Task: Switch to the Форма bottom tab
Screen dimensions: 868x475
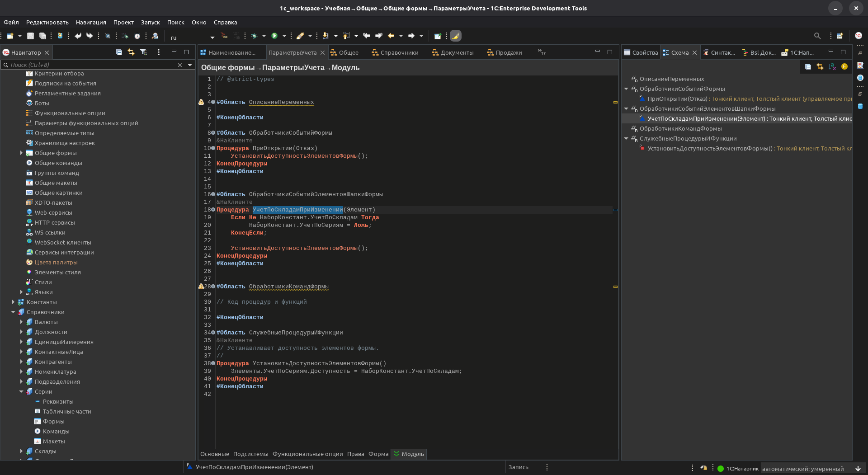Action: click(x=378, y=454)
